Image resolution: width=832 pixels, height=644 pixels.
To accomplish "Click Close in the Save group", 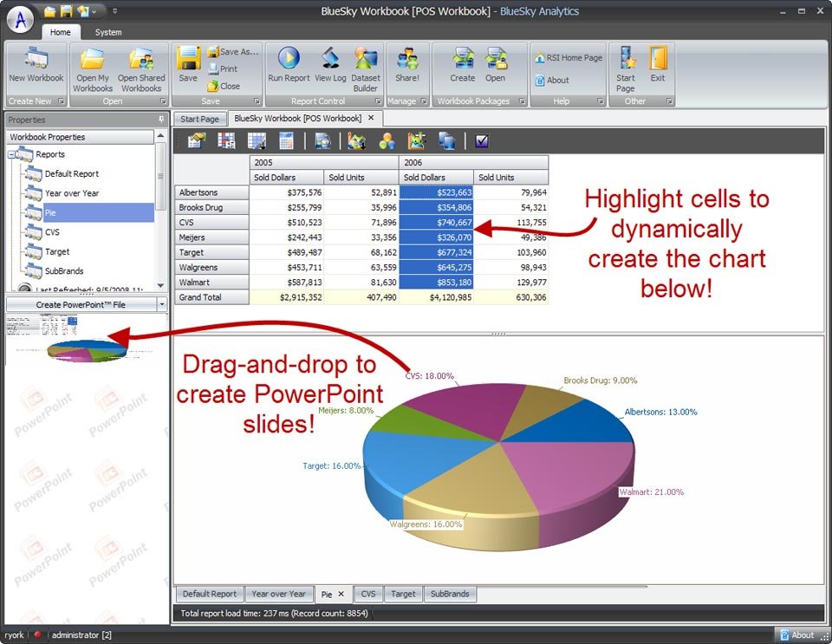I will pos(224,86).
